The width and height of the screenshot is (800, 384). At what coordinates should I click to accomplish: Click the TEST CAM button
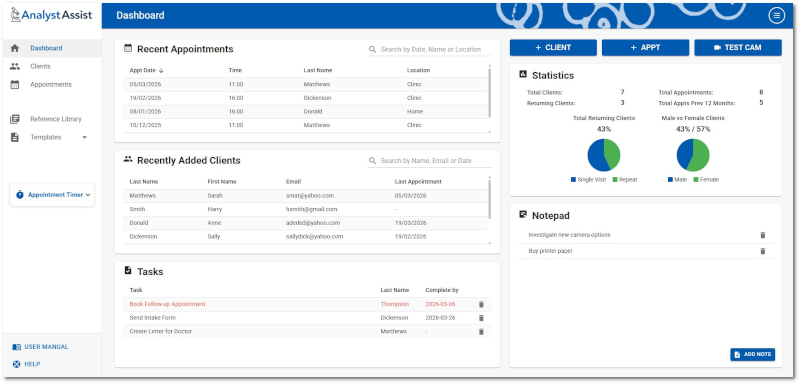click(738, 47)
